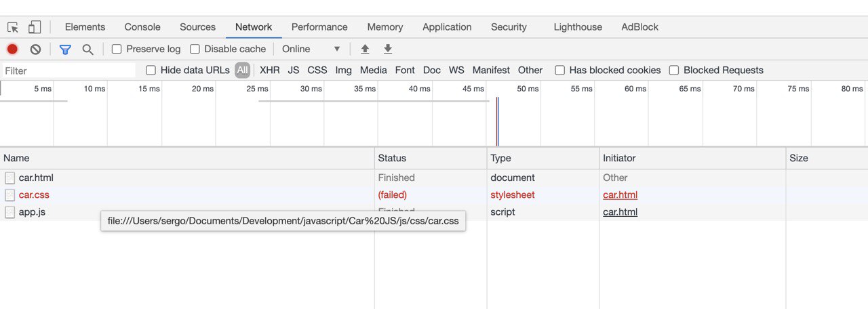Screen dimensions: 868x309
Task: Stop recording network log red button
Action: 12,49
